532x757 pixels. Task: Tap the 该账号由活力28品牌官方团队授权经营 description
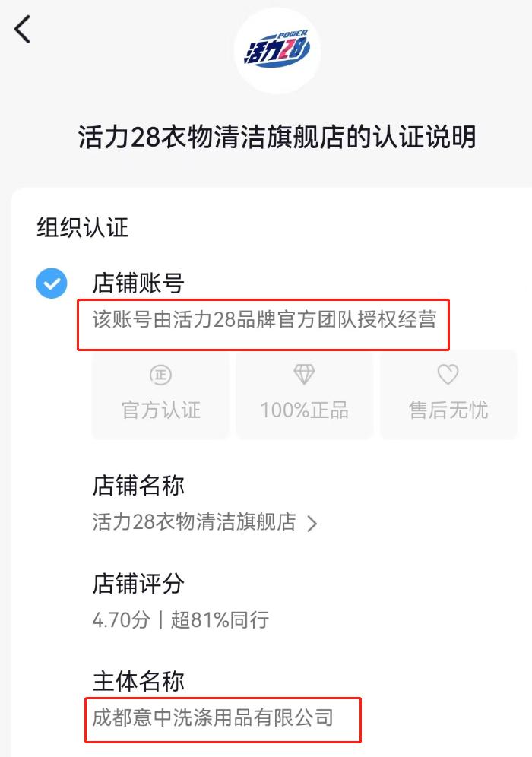tap(264, 320)
